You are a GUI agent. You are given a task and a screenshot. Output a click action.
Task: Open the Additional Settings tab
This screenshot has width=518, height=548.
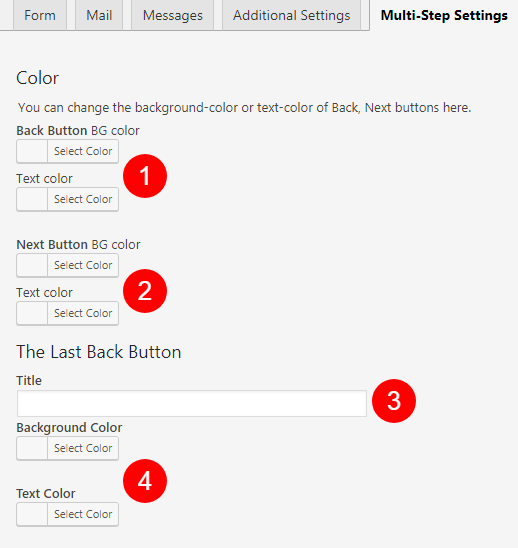tap(292, 15)
